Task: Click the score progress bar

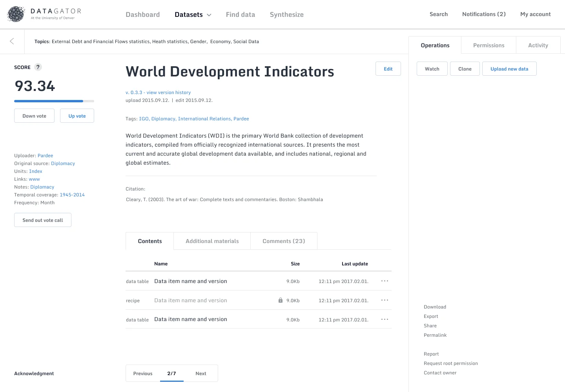Action: 54,101
